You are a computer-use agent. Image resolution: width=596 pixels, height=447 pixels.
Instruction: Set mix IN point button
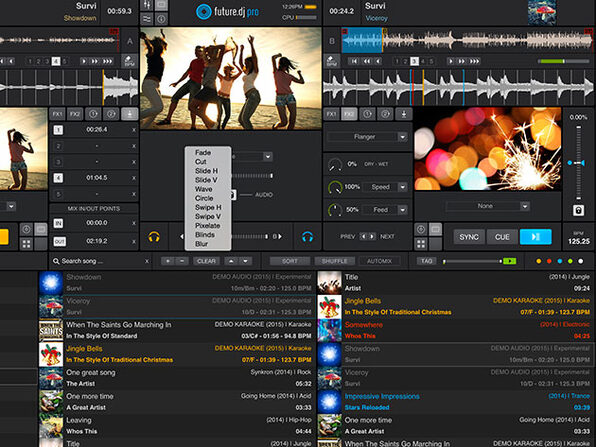(58, 223)
